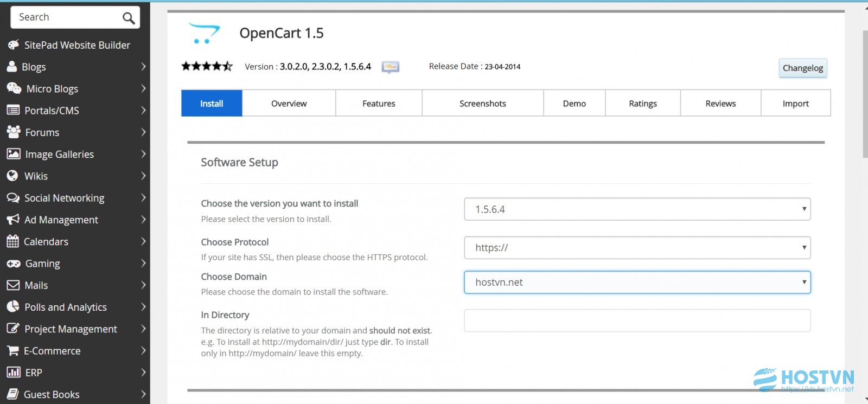Click the search magnifier icon
Screen dimensions: 868x404
point(129,18)
